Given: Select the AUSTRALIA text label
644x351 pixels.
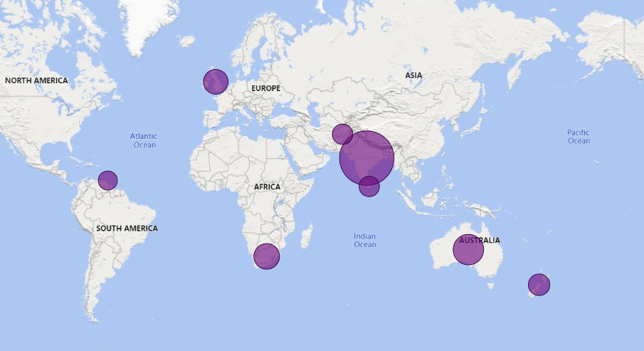Looking at the screenshot, I should click(480, 241).
